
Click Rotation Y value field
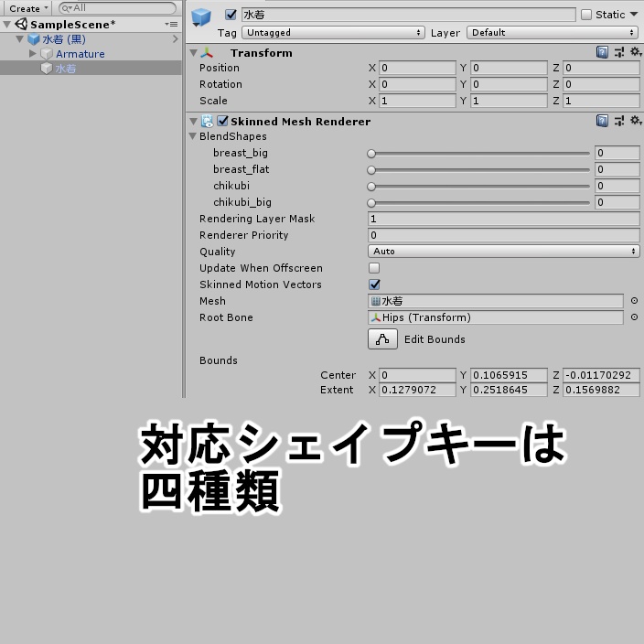(509, 84)
